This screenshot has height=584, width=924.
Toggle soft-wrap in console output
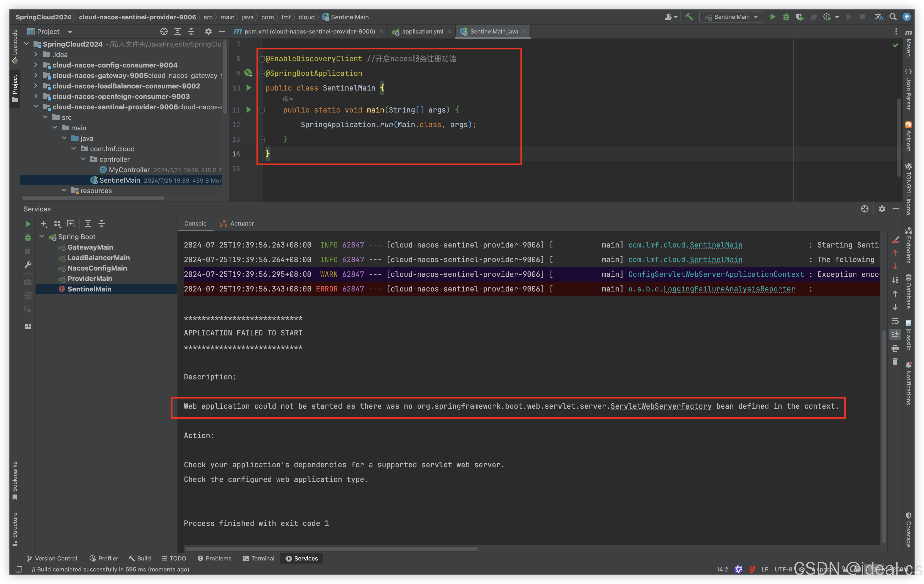pos(895,321)
